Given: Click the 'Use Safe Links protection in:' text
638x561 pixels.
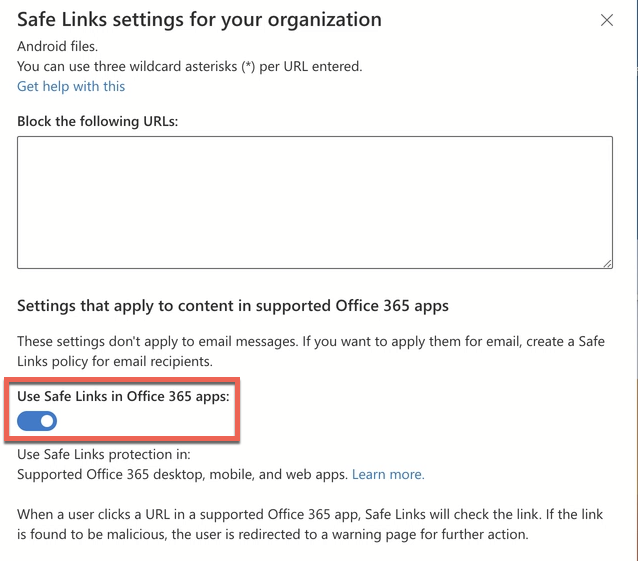Looking at the screenshot, I should [x=104, y=454].
